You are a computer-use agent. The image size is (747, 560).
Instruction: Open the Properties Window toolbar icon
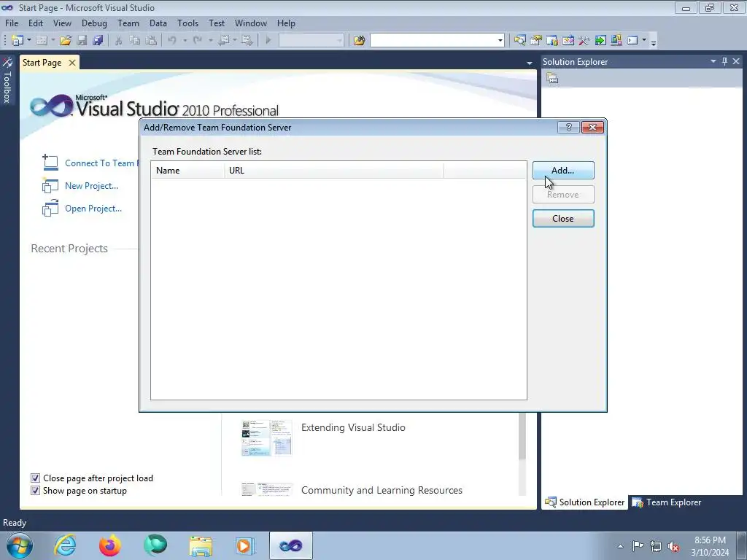coord(536,41)
